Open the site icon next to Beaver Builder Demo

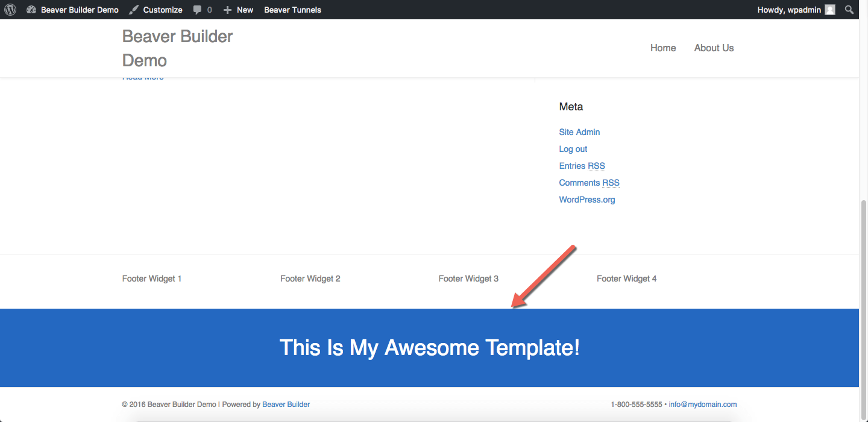tap(31, 9)
